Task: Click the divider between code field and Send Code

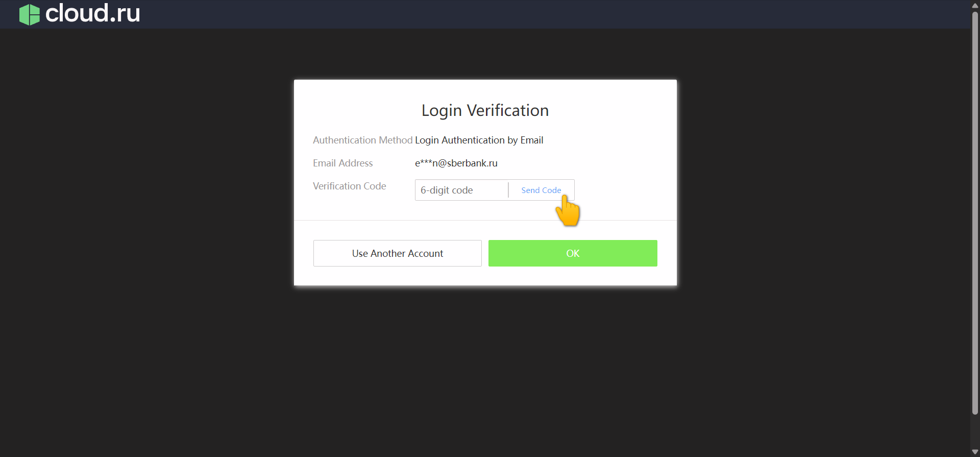Action: point(508,190)
